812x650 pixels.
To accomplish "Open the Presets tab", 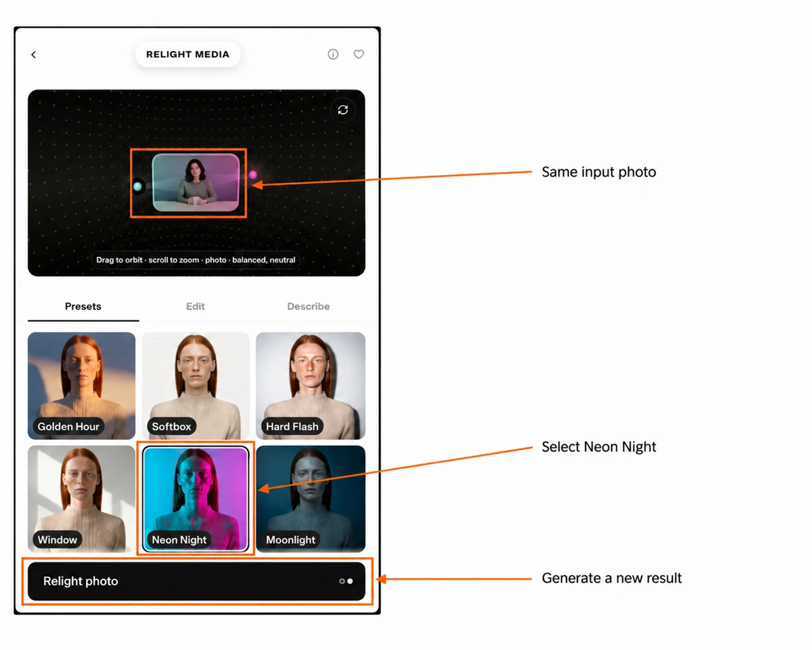I will [x=83, y=307].
